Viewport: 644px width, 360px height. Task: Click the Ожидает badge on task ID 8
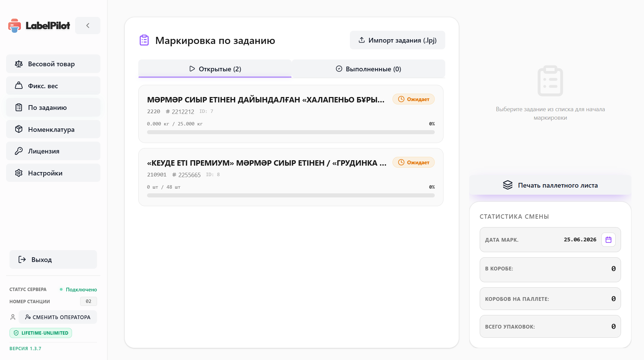413,163
